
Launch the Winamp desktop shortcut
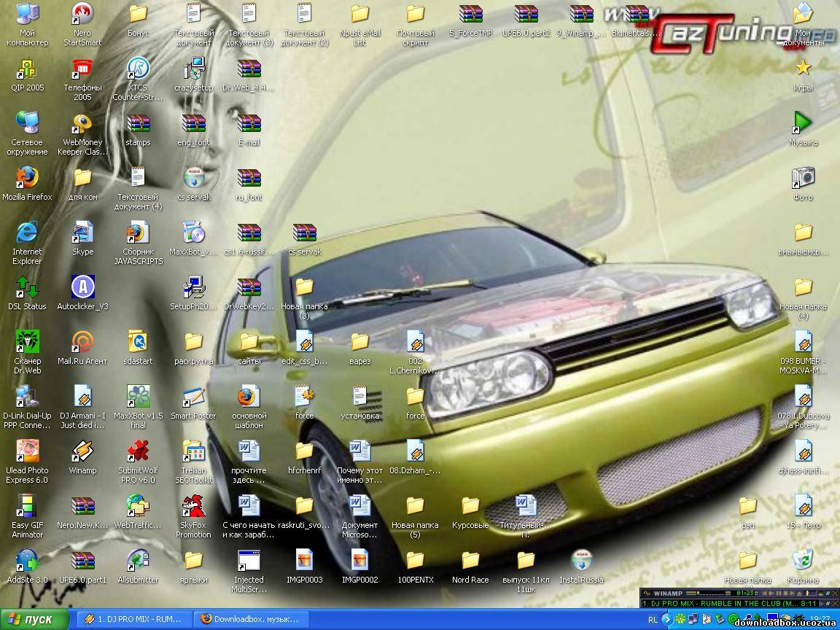coord(82,457)
